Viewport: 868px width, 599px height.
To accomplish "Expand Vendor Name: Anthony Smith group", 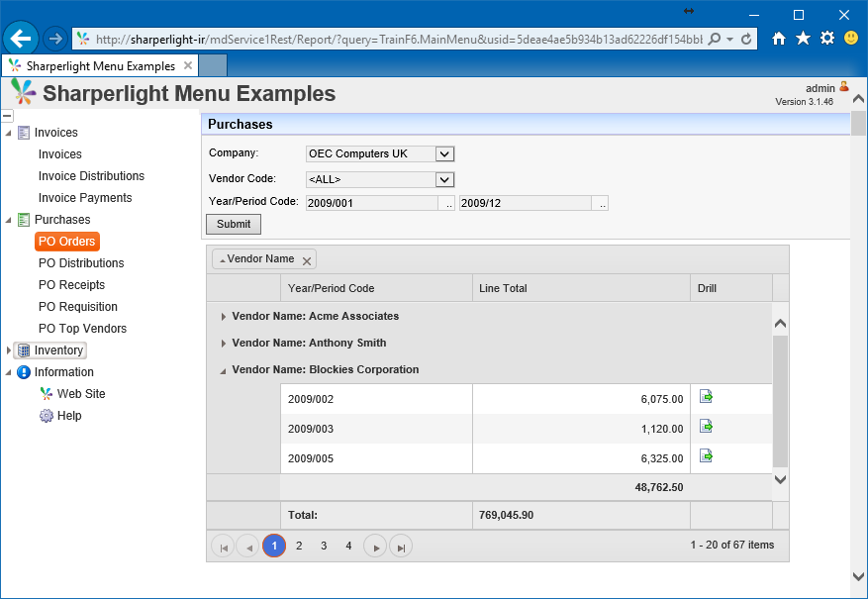I will coord(223,344).
